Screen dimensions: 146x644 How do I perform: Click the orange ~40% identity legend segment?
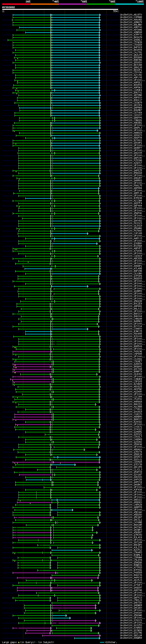tap(45, 4)
